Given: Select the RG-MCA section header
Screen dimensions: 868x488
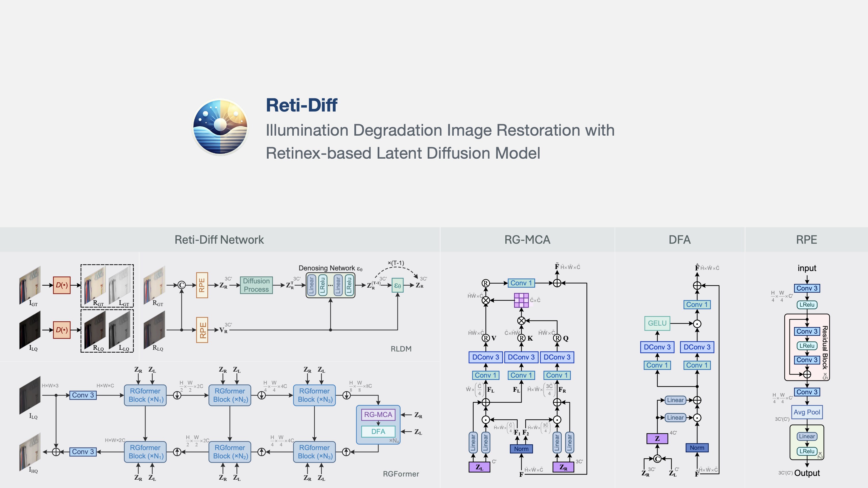Looking at the screenshot, I should 527,240.
